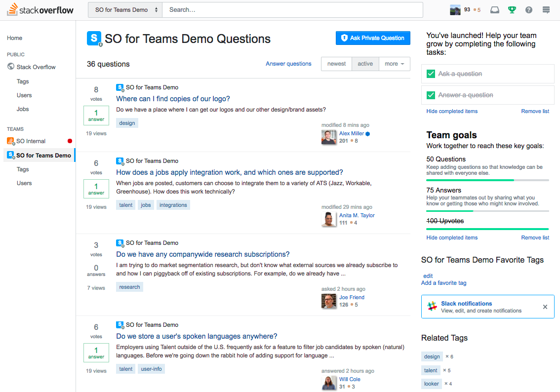
Task: Click Joe Friend's avatar
Action: [328, 301]
